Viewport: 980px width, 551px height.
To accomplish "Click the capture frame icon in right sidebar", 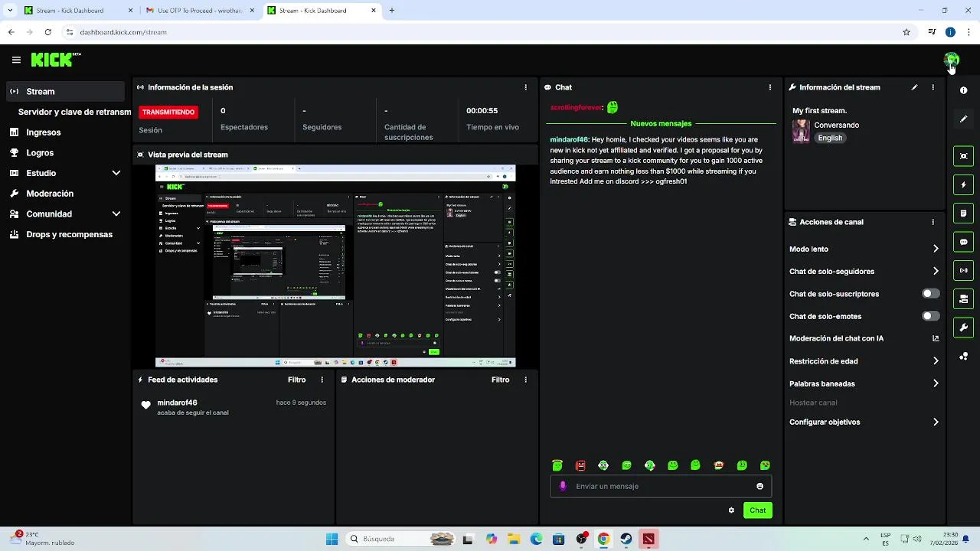I will coord(963,156).
